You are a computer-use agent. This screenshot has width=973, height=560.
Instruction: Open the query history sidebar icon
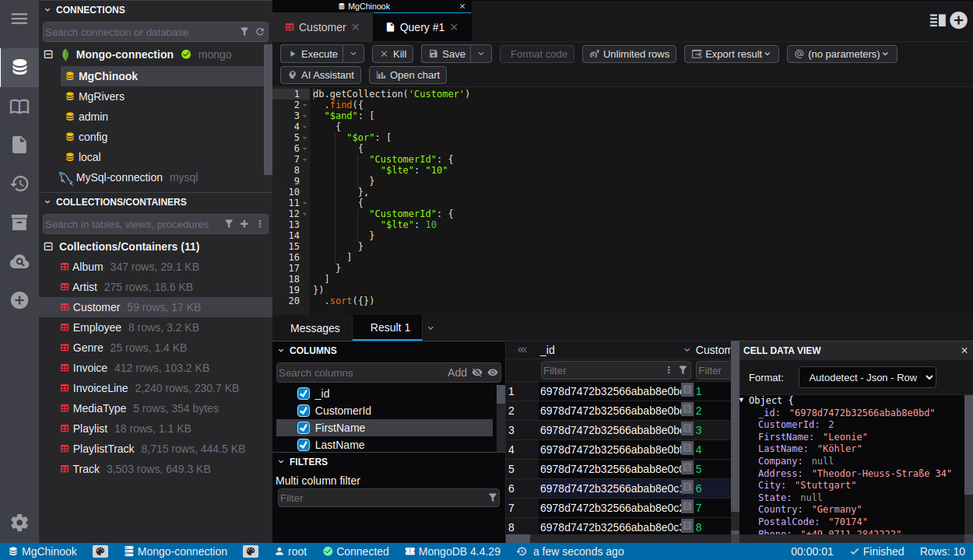[x=19, y=184]
